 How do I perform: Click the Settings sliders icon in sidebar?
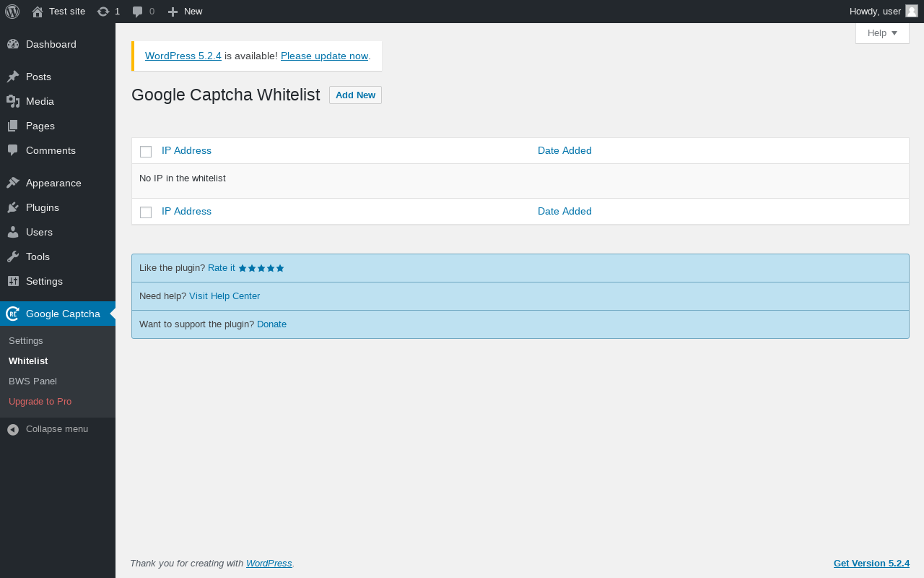point(13,281)
